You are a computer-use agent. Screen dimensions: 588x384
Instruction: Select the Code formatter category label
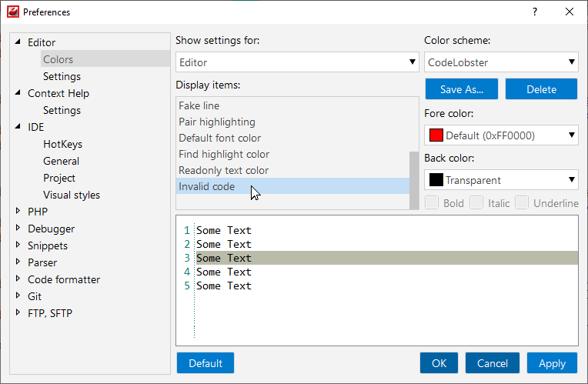pyautogui.click(x=64, y=279)
